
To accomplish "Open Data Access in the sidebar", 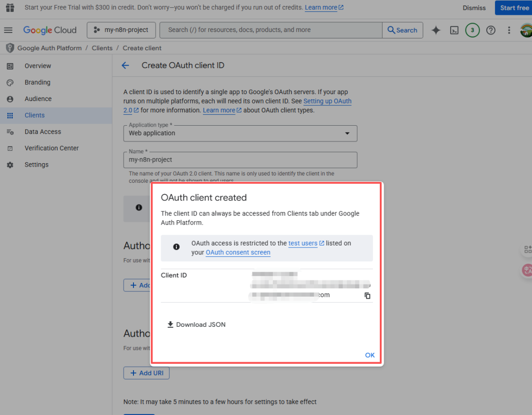I will pyautogui.click(x=43, y=132).
